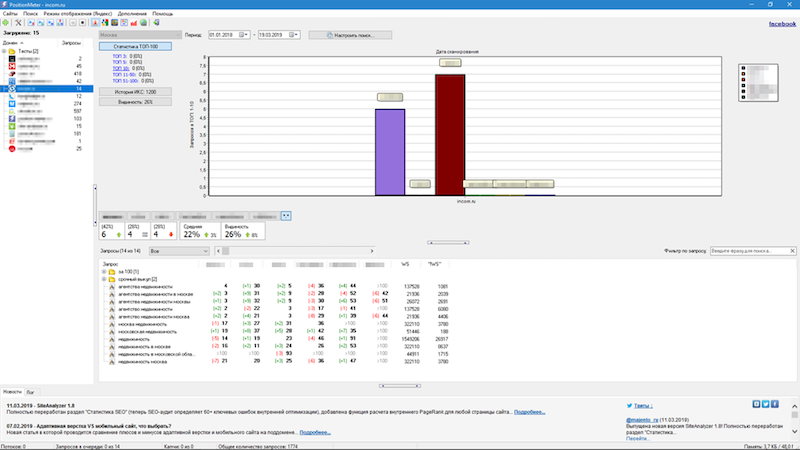Click the Фильтр по запросу search input field
800x450 pixels.
749,251
